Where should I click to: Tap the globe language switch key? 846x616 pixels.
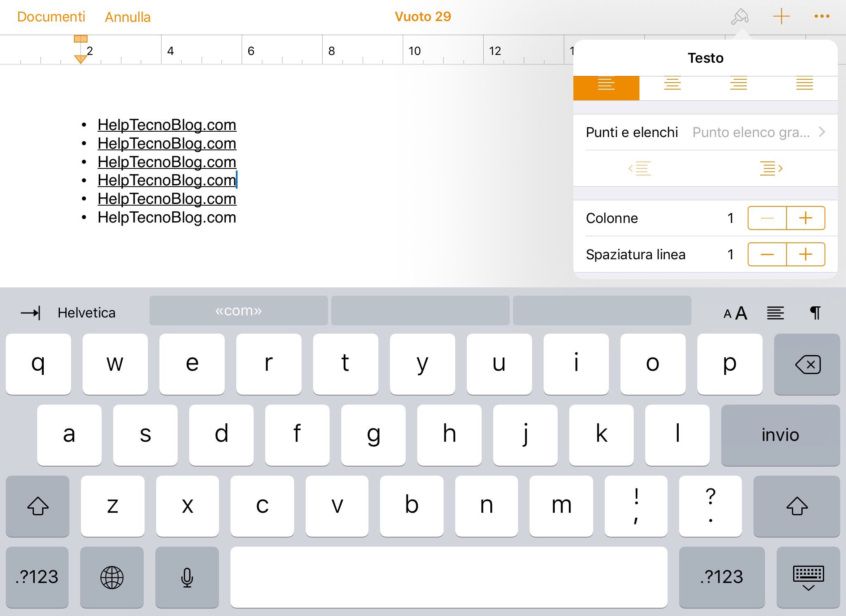112,577
